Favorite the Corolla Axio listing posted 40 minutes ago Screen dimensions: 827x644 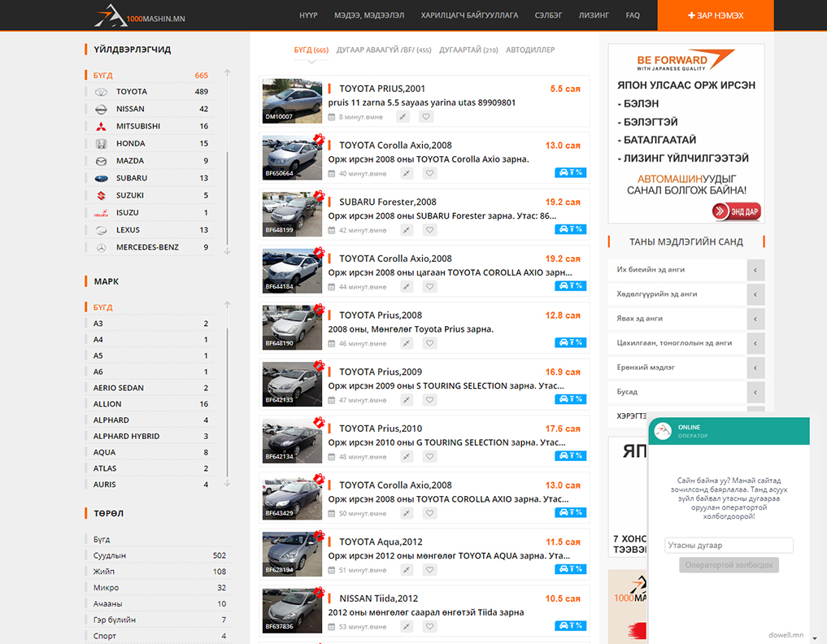(x=430, y=173)
